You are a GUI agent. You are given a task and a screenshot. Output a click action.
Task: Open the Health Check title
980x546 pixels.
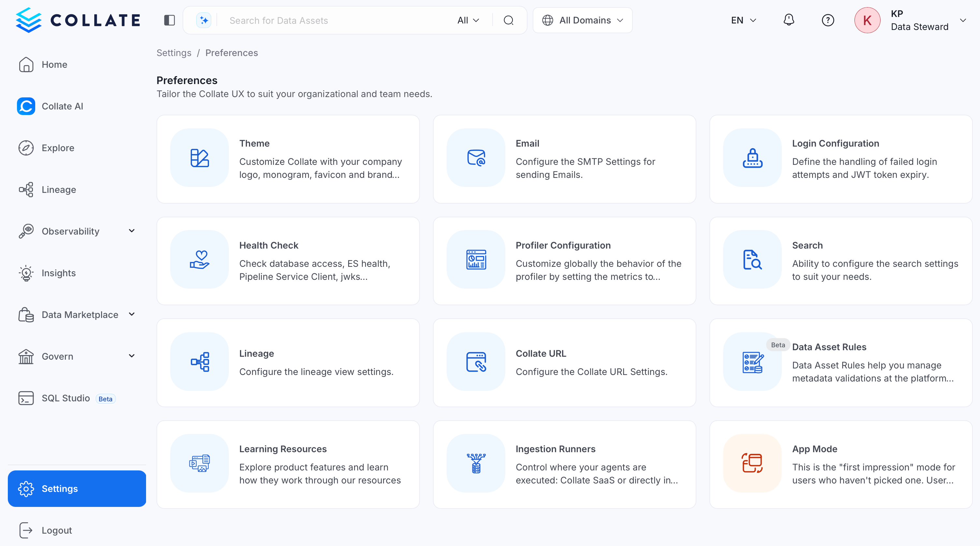pos(269,245)
